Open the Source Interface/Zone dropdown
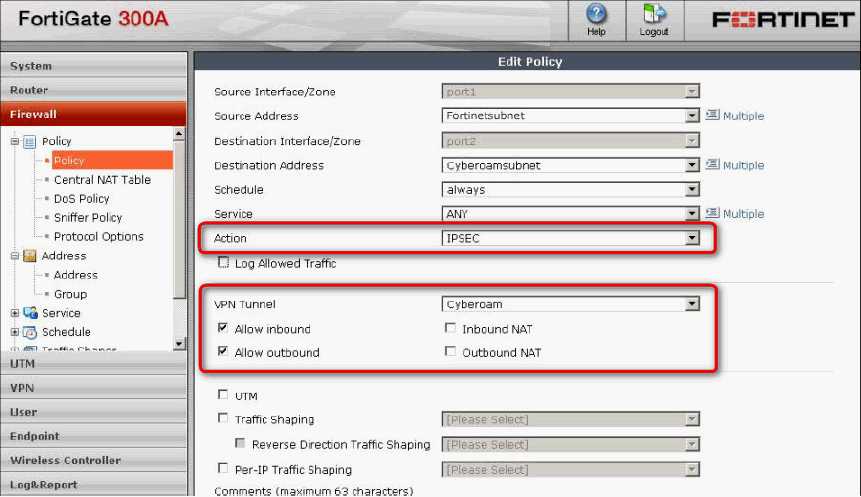 (571, 92)
